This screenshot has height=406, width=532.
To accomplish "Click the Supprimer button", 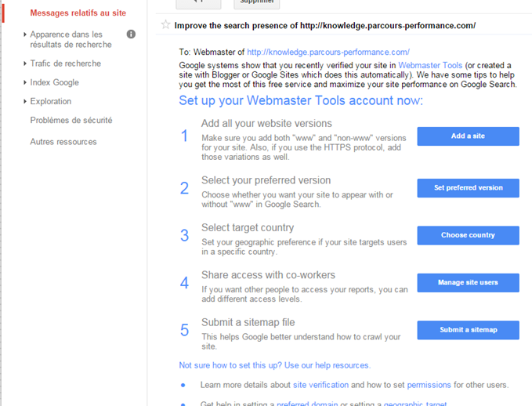I will tap(257, 3).
